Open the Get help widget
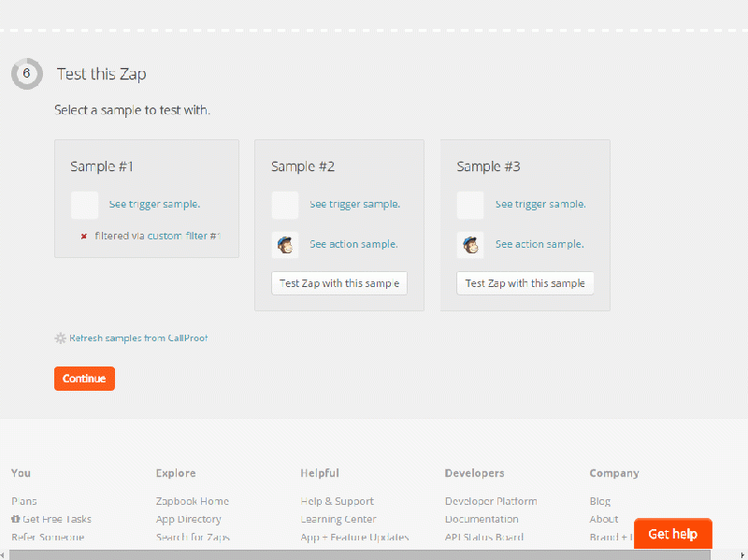Image resolution: width=748 pixels, height=560 pixels. click(x=672, y=534)
